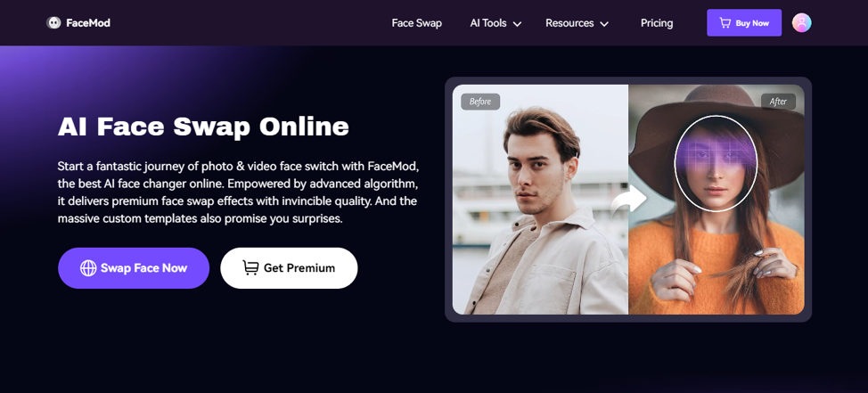Click the man's Before photo
The height and width of the screenshot is (393, 868).
[x=540, y=200]
